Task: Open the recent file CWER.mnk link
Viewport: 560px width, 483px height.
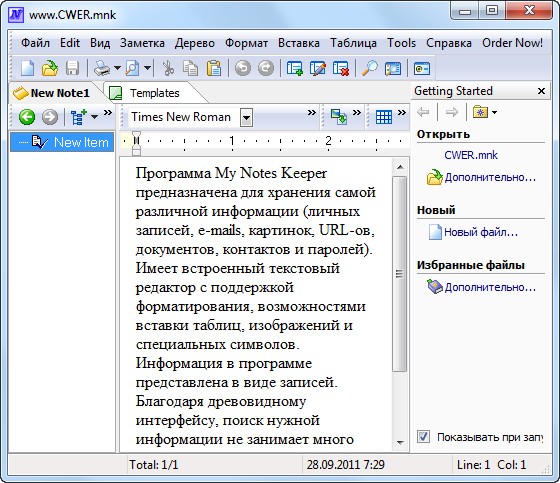Action: click(471, 155)
